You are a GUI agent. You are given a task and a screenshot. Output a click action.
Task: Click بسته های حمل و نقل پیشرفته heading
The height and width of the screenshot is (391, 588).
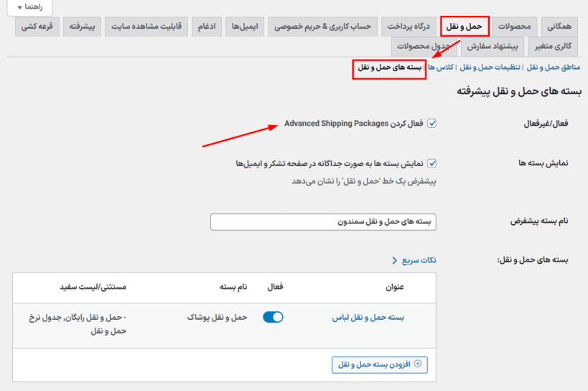[519, 91]
